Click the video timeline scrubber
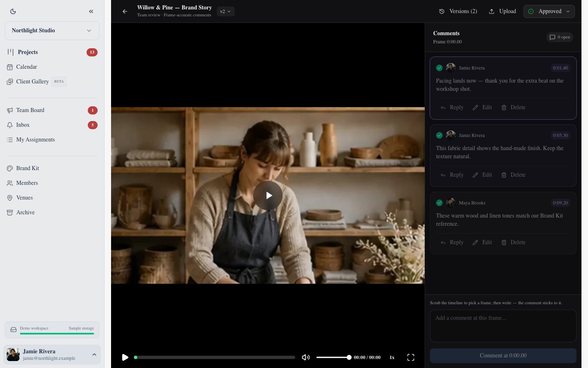Viewport: 588px width, 368px height. tap(214, 357)
